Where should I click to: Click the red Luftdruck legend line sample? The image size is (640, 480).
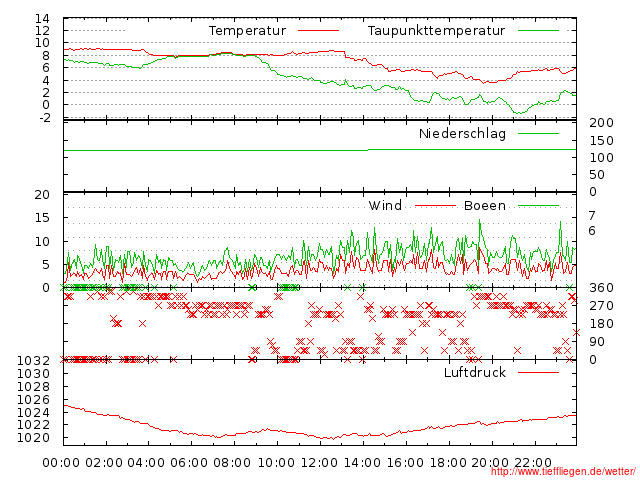[x=538, y=372]
